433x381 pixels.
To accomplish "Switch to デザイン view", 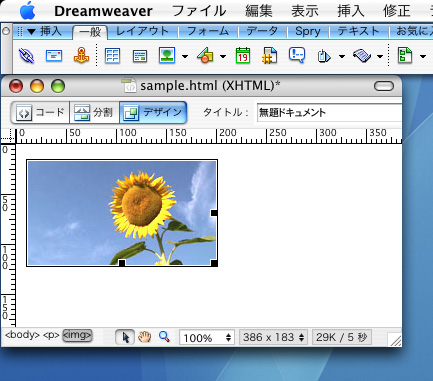I will coord(153,113).
